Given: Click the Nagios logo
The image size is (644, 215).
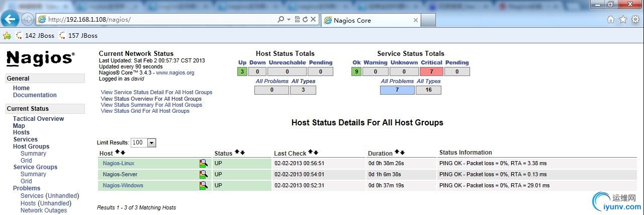Looking at the screenshot, I should tap(41, 58).
